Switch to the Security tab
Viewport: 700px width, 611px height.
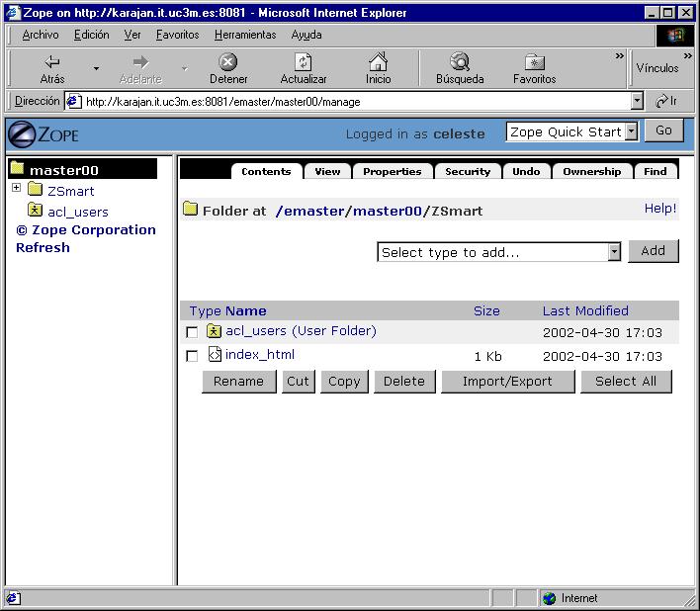click(x=468, y=171)
